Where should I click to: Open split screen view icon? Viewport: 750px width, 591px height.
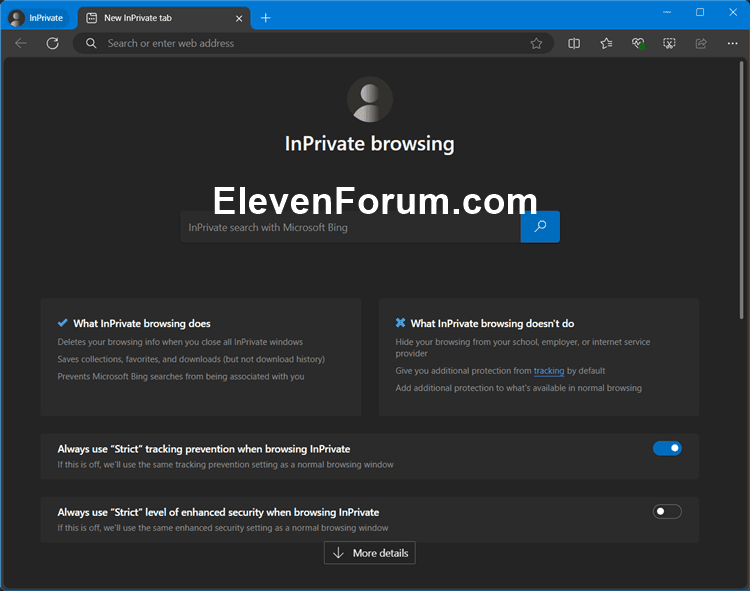[574, 44]
